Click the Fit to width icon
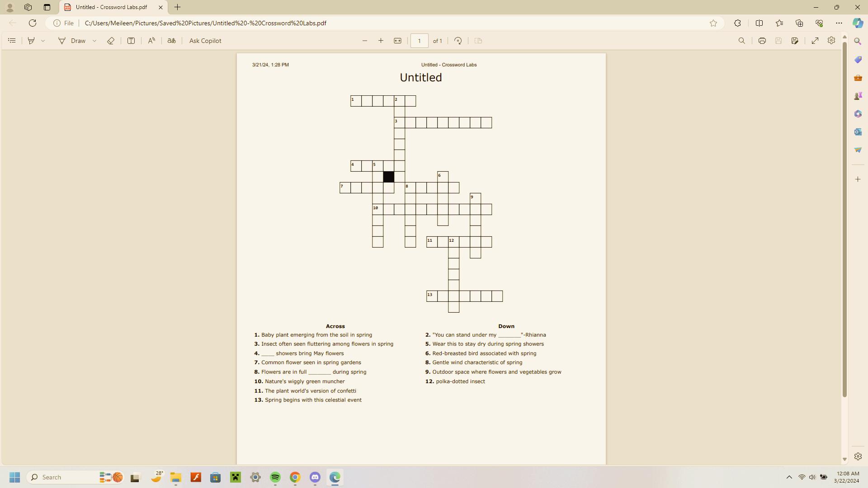This screenshot has width=868, height=488. tap(397, 41)
